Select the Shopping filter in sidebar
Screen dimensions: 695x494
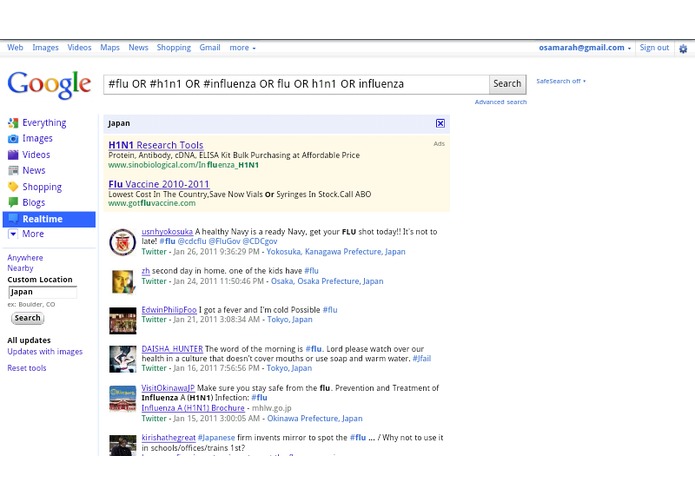coord(42,187)
